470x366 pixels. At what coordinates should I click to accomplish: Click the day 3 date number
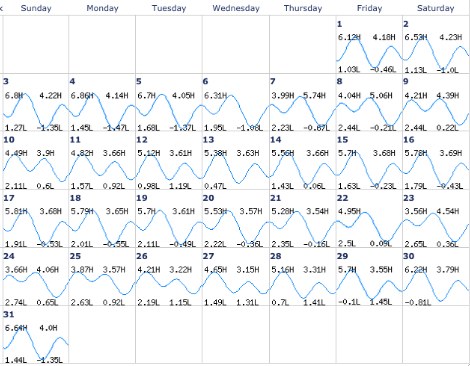tap(6, 81)
